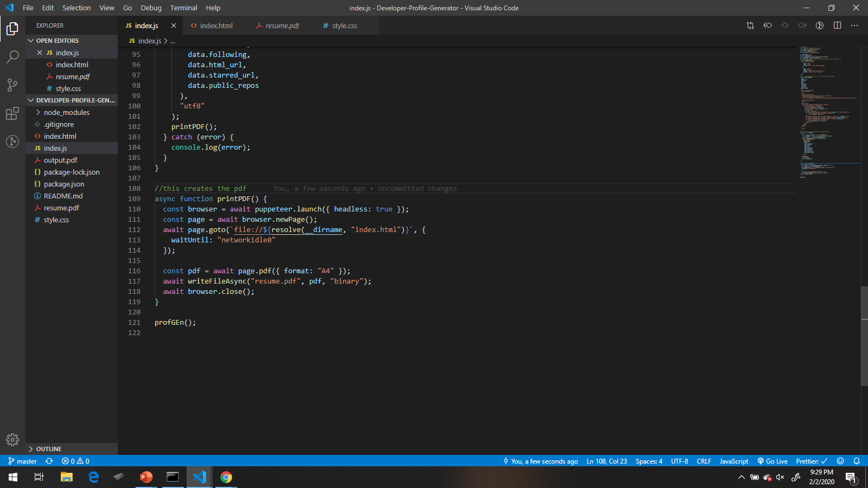Select package.json in the file explorer
Screen dimensions: 868x488
63,184
